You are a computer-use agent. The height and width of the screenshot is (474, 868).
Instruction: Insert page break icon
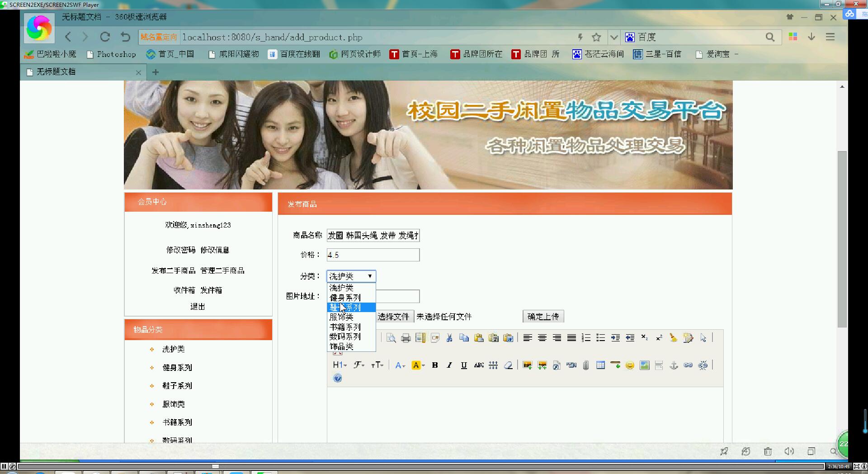[659, 365]
